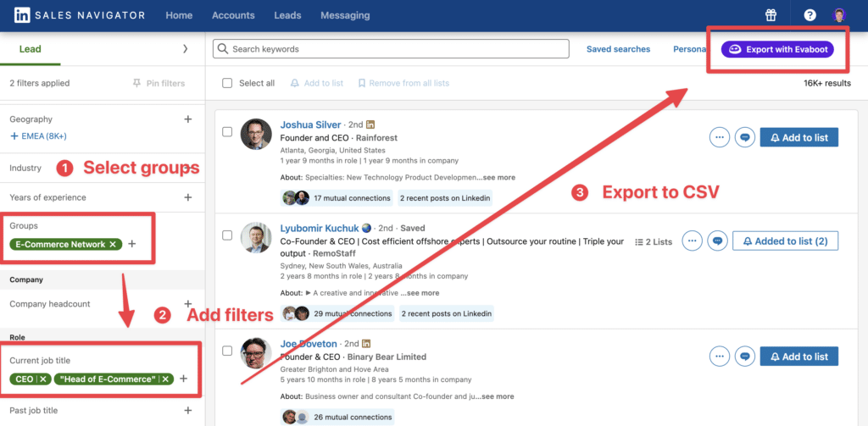Click LinkedIn badge next to Joshua Silver
This screenshot has width=868, height=426.
[x=371, y=125]
